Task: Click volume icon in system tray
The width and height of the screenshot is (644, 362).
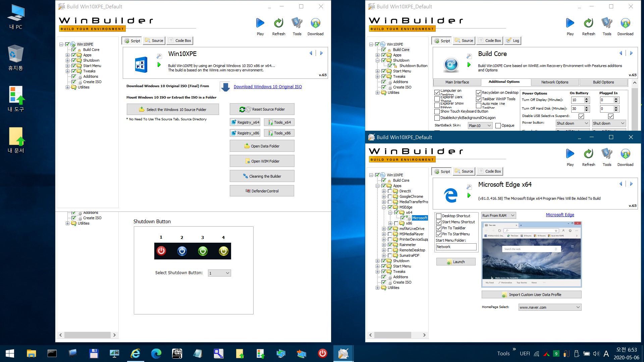Action: pos(596,353)
